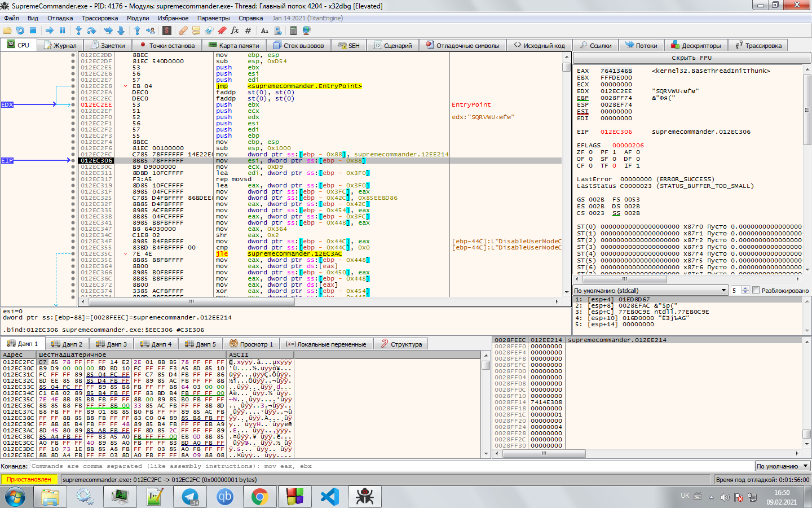
Task: Click the jmp collapse arrow at 012EC2E8
Action: pyautogui.click(x=126, y=86)
